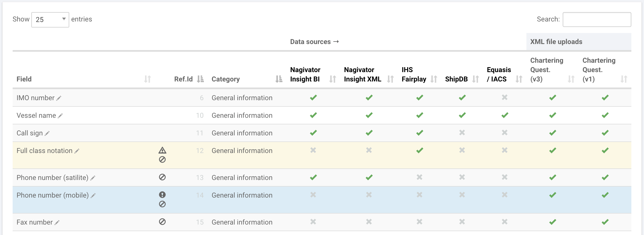Click warning triangle on Full class notation
Screen dimensions: 644x235
tap(162, 150)
